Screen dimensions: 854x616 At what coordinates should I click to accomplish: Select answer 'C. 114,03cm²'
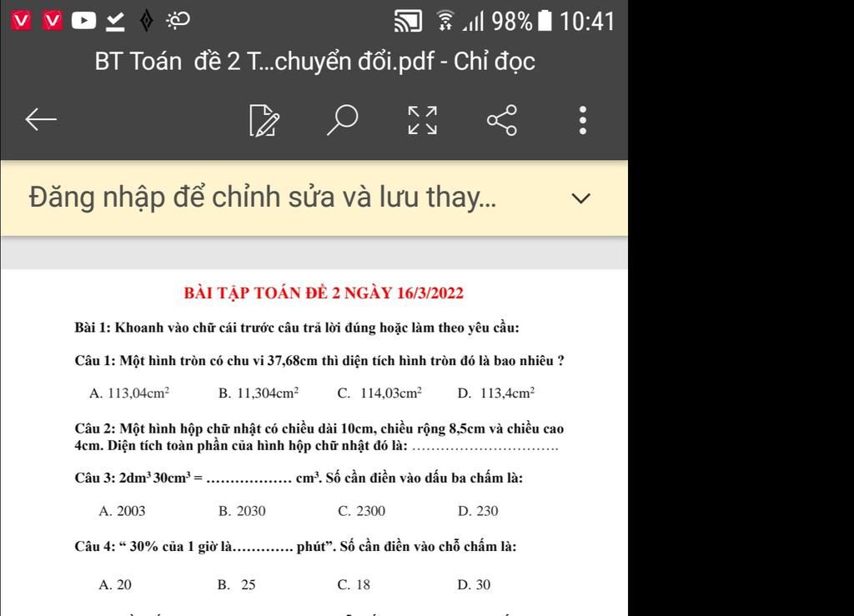[379, 393]
